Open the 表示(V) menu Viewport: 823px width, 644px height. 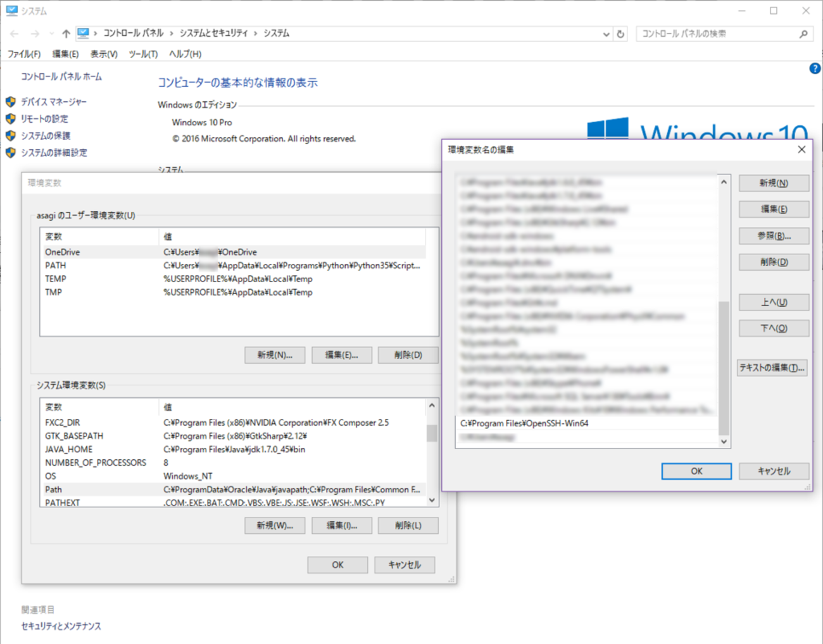[x=104, y=54]
